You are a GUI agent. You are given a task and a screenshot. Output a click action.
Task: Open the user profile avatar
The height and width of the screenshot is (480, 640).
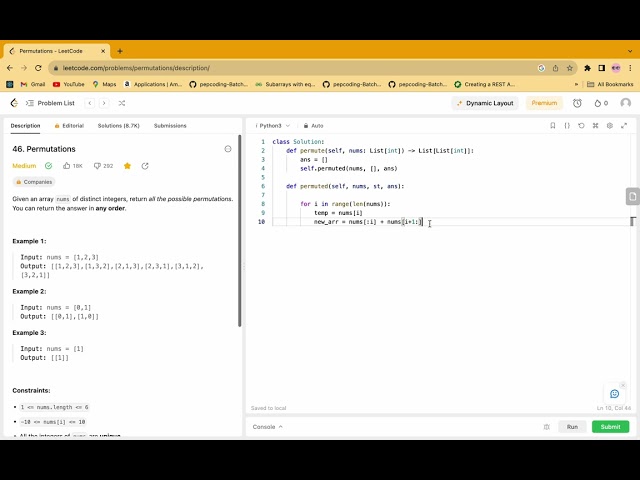point(625,103)
